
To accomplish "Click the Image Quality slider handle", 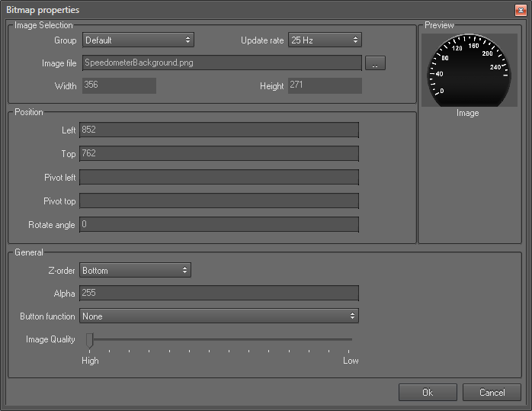I will (x=89, y=339).
